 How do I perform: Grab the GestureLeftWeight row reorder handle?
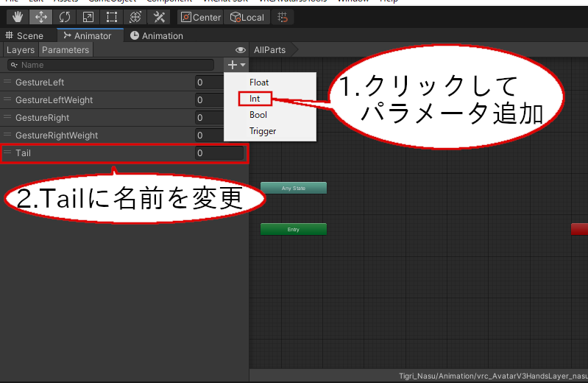click(x=7, y=99)
